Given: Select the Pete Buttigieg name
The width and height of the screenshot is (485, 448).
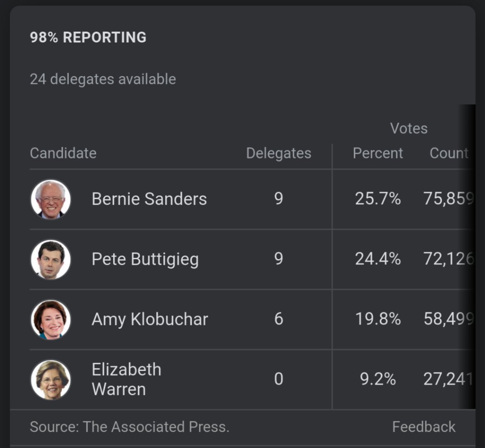Looking at the screenshot, I should (145, 259).
